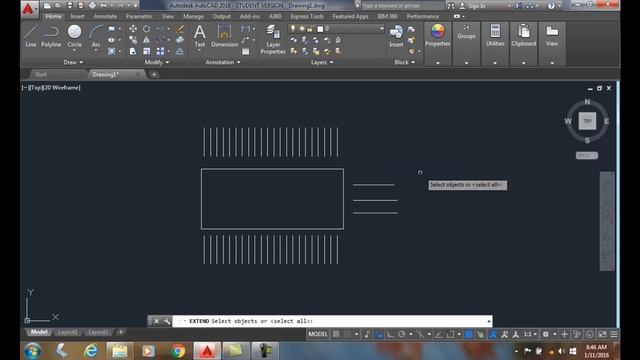Click the Explode tool icon
640x360 pixels.
point(180,40)
